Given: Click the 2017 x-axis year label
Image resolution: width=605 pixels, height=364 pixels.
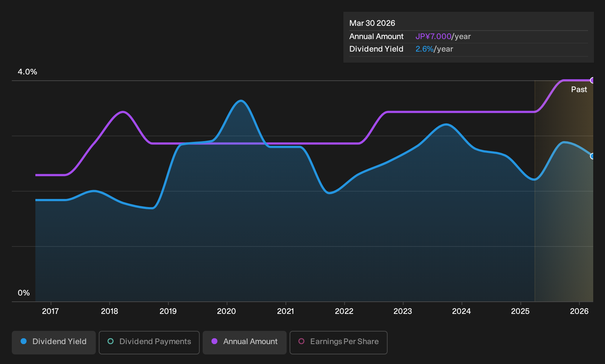Looking at the screenshot, I should (50, 311).
